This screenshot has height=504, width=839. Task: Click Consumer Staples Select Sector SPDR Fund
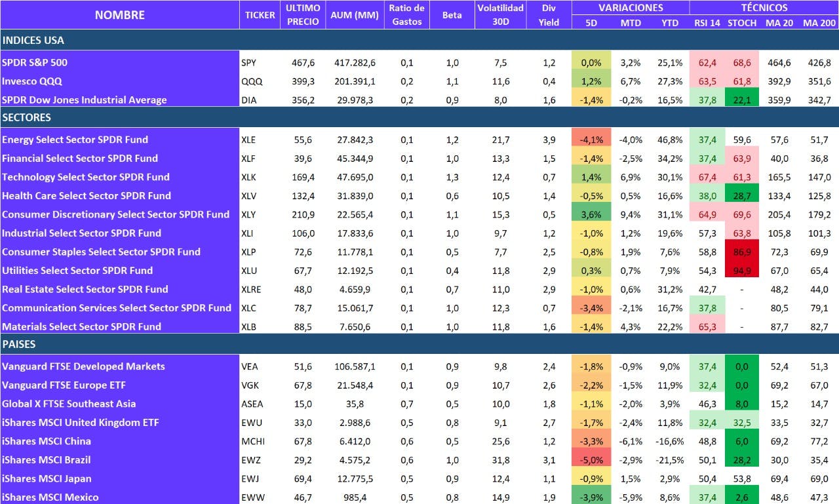click(x=120, y=251)
